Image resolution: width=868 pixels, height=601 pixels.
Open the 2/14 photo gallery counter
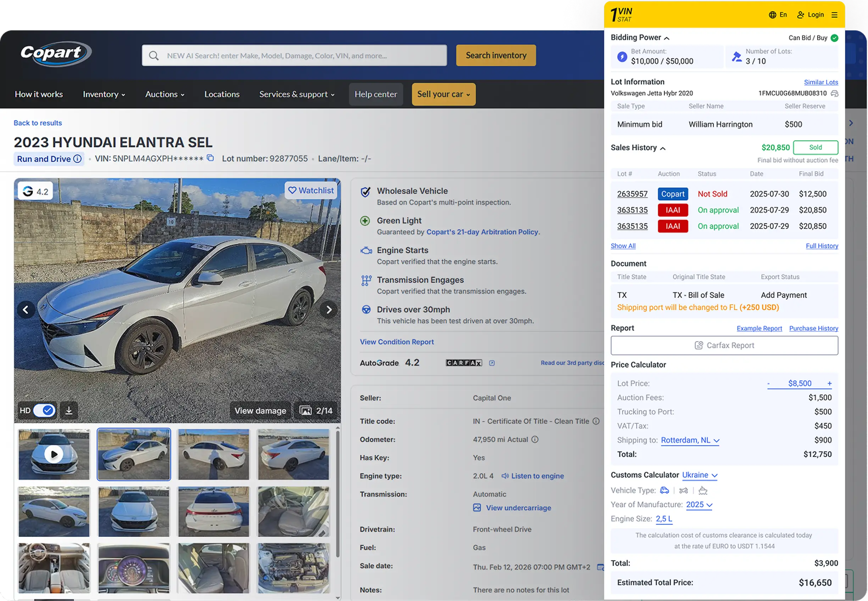point(316,410)
